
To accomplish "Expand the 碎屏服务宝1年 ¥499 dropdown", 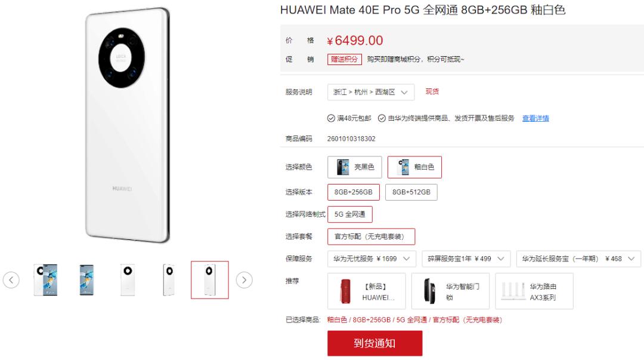I will coord(466,259).
